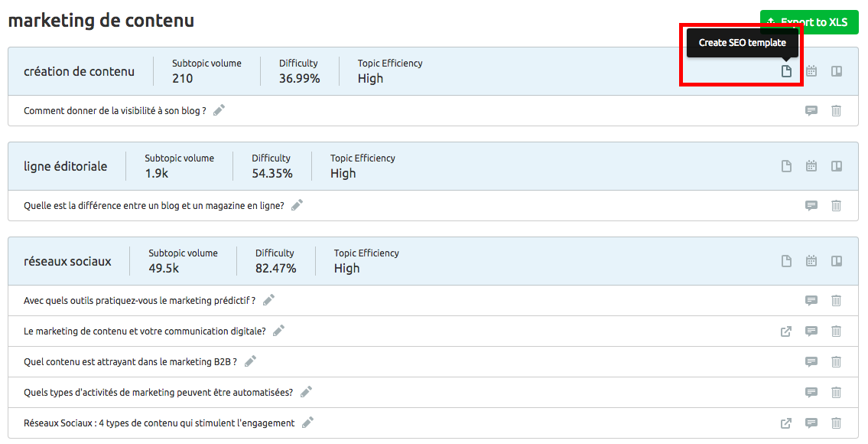Edit "Quel contenu est attrayant dans le marketing B2B ?" with pencil
The image size is (868, 444).
251,361
